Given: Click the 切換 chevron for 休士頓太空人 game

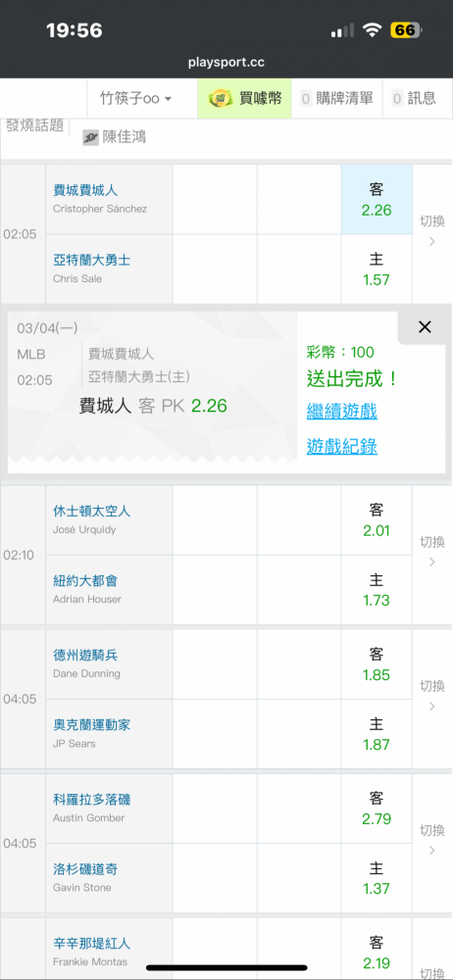Looking at the screenshot, I should (431, 562).
